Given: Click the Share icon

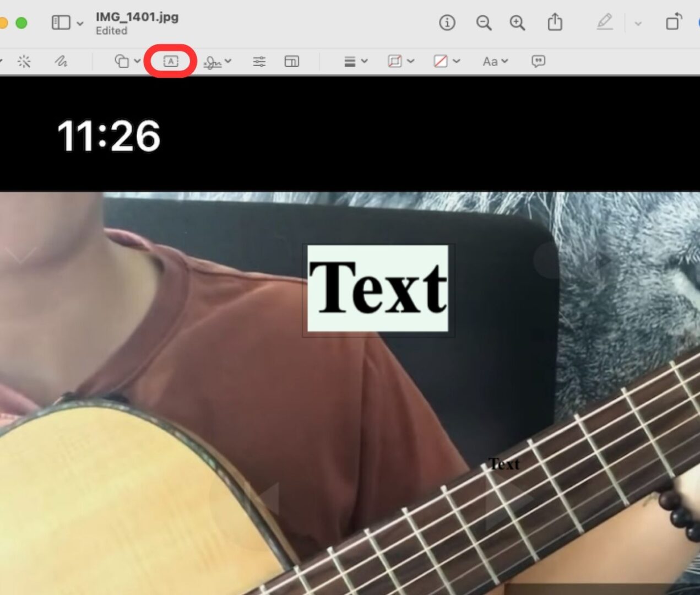Looking at the screenshot, I should pos(554,23).
